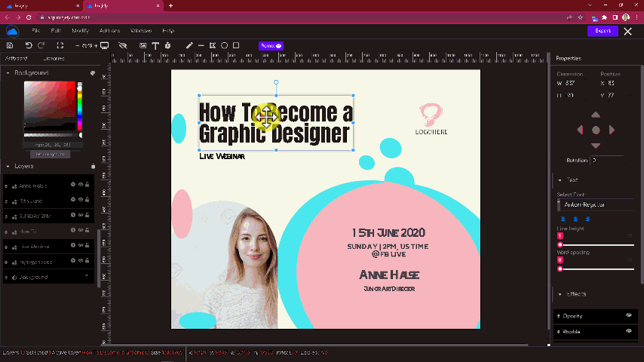Select the polygon shape tool
The width and height of the screenshot is (644, 362).
213,45
